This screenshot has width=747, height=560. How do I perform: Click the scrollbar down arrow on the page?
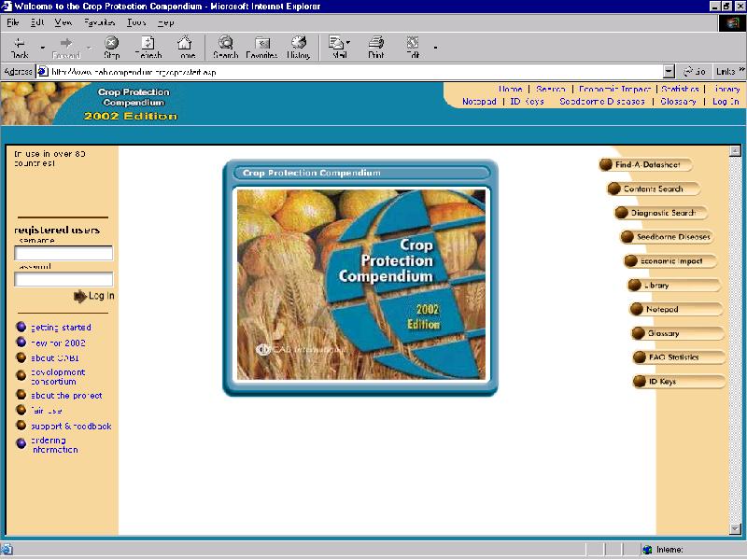coord(735,529)
